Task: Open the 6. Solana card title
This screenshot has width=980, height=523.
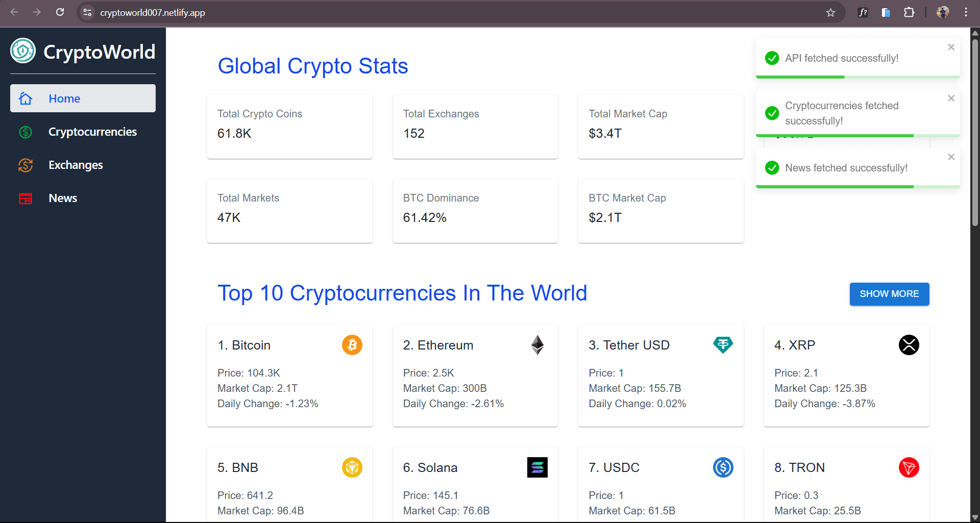Action: click(430, 468)
